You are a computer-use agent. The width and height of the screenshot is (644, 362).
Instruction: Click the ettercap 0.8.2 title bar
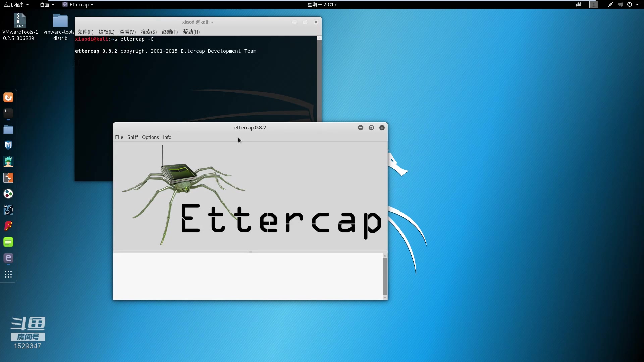(250, 128)
